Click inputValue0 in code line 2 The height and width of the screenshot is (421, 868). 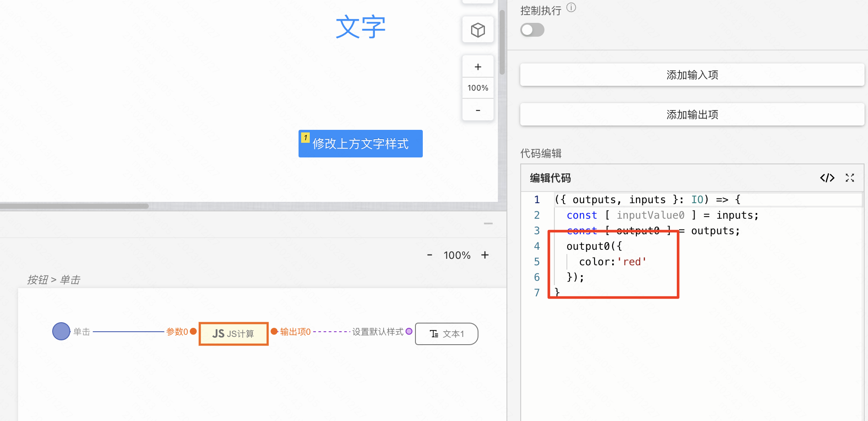coord(650,215)
